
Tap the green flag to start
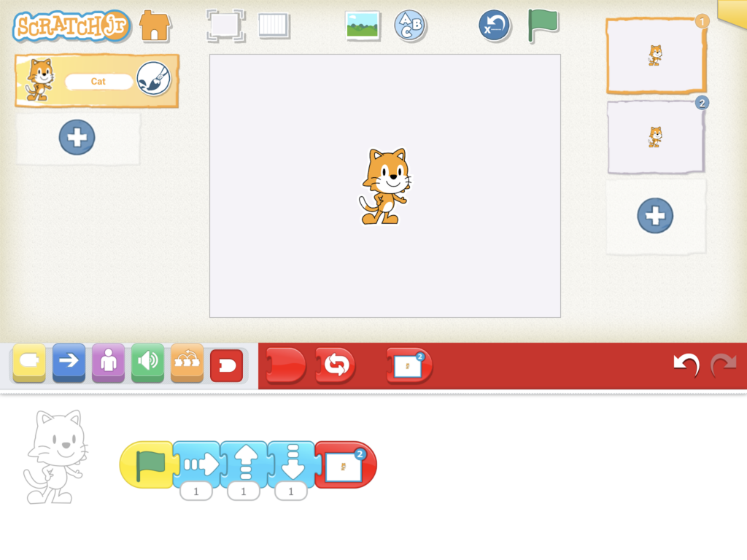(x=541, y=26)
